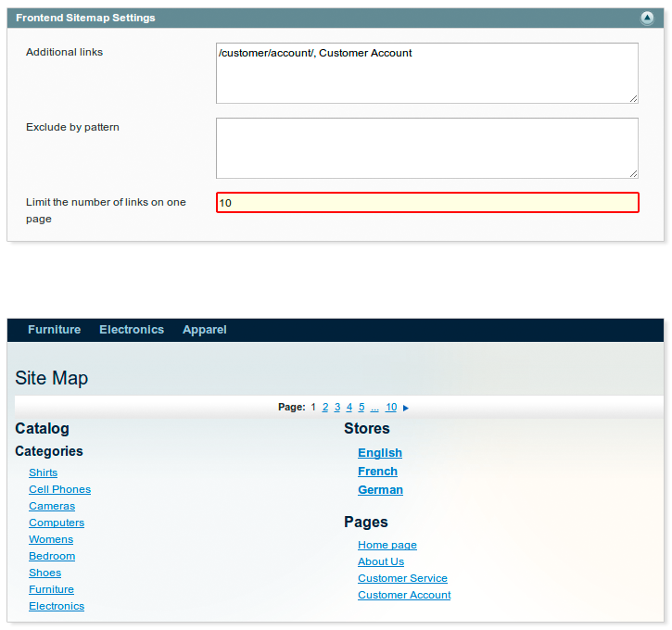This screenshot has height=630, width=672.
Task: Open the Electronics navigation menu
Action: [x=132, y=330]
